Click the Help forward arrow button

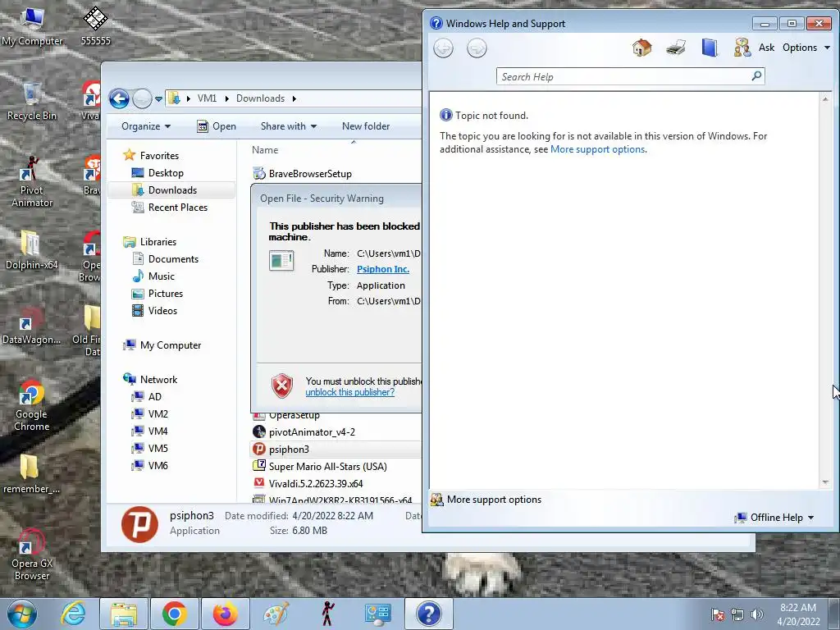pos(477,48)
